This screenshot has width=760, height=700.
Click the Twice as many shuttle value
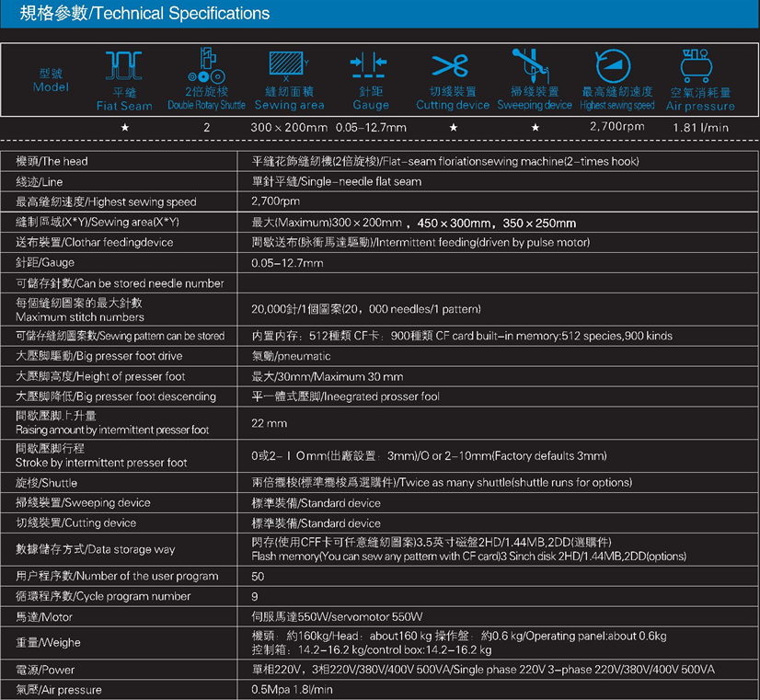point(442,483)
